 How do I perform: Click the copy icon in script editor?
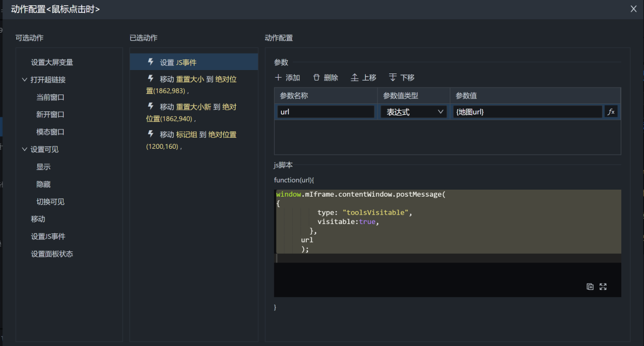(x=590, y=286)
